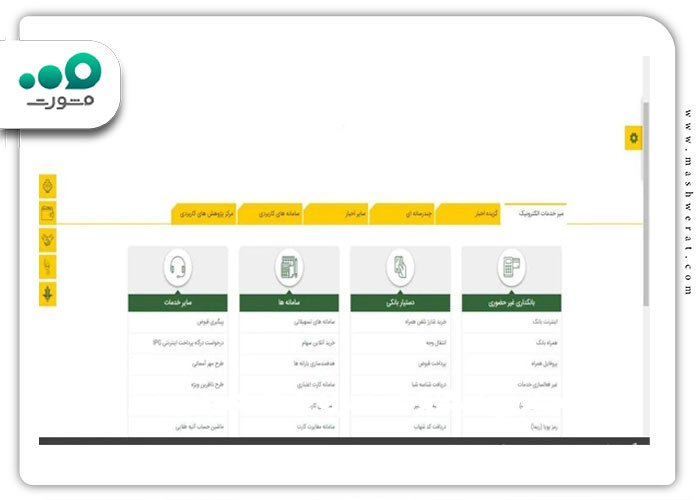This screenshot has height=500, width=700.
Task: Click the phone-in-hand icon above دستیار بانکی
Action: [x=400, y=267]
